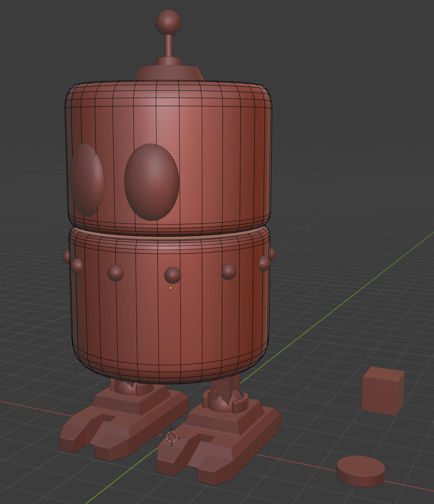This screenshot has height=504, width=434.
Task: Select the antenna ball on top of the robot
Action: pyautogui.click(x=168, y=22)
